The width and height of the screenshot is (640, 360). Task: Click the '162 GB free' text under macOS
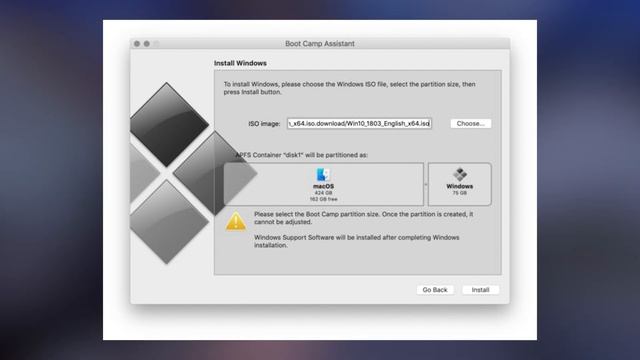click(323, 199)
